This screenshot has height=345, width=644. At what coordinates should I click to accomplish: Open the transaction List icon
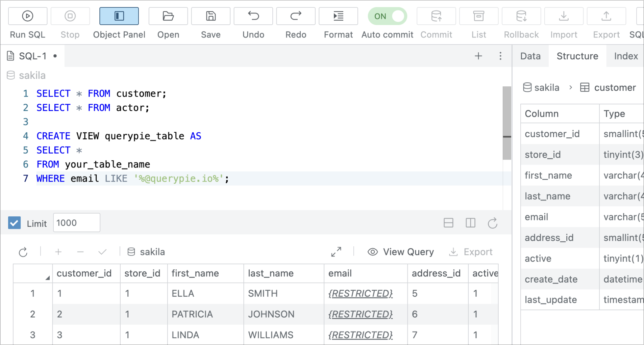[x=479, y=16]
